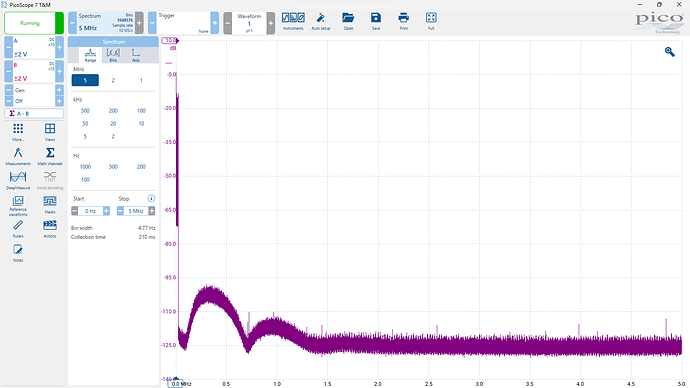The height and width of the screenshot is (388, 690).
Task: Open the Notes tool
Action: pyautogui.click(x=18, y=253)
